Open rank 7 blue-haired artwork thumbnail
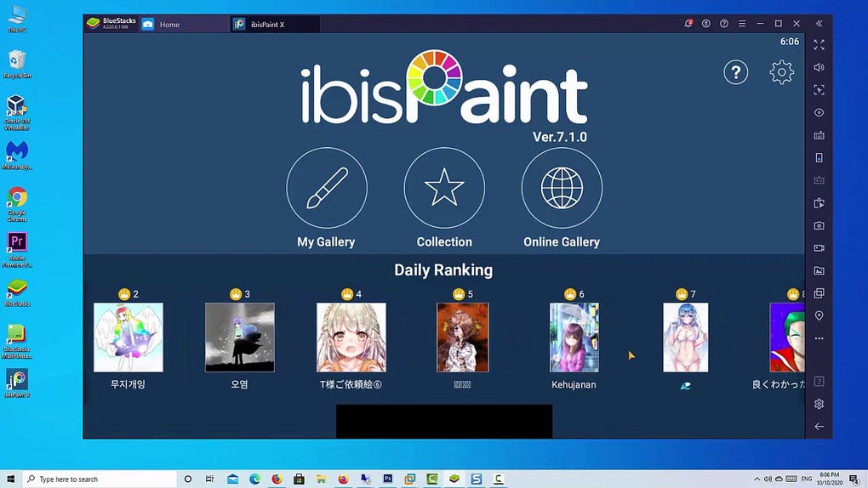This screenshot has height=488, width=868. (685, 338)
